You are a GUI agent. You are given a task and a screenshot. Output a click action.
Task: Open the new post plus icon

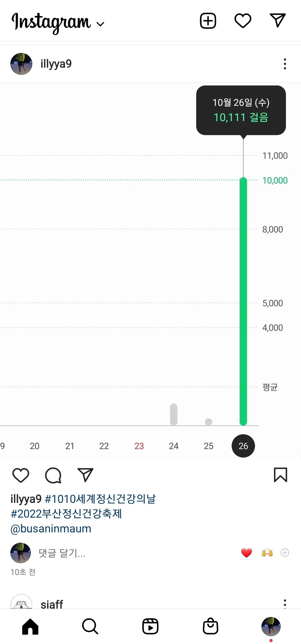[208, 21]
